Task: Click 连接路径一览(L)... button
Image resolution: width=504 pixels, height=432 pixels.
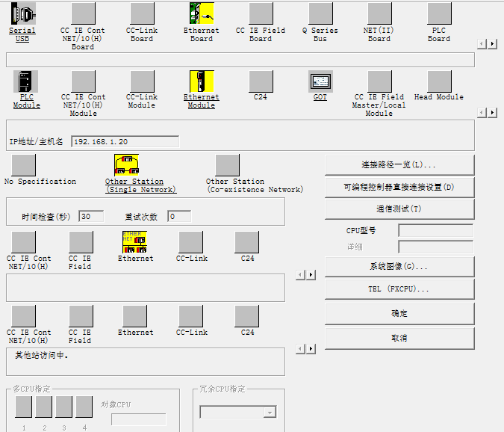Action: point(399,165)
